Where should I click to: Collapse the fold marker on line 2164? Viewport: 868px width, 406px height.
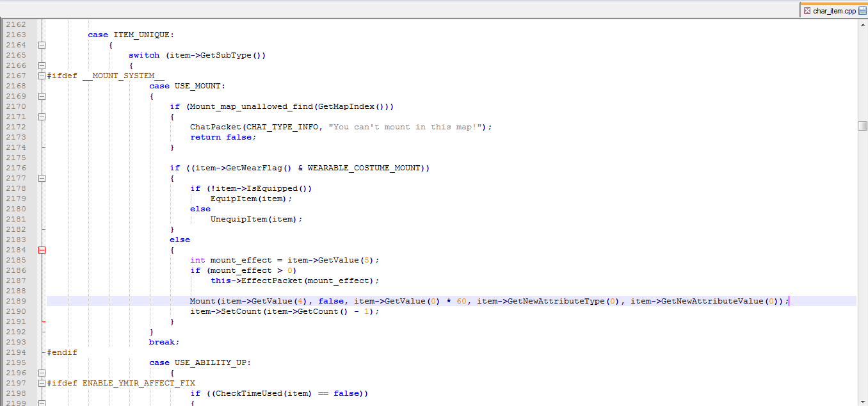[42, 45]
